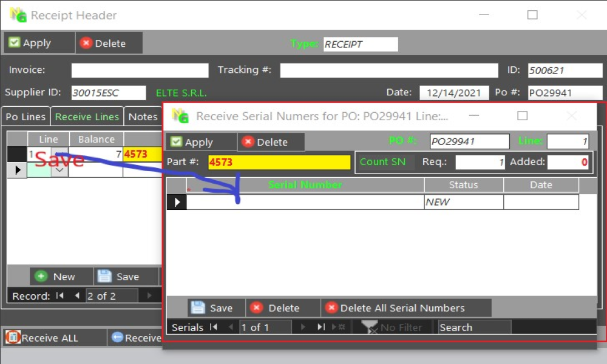Go to previous record in Record navigator
This screenshot has height=364, width=607.
[76, 296]
